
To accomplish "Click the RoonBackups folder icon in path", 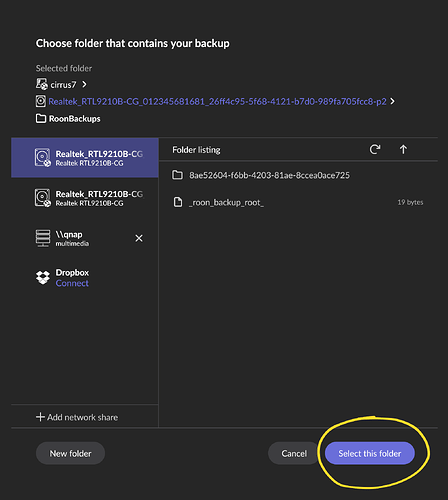I will [x=41, y=118].
